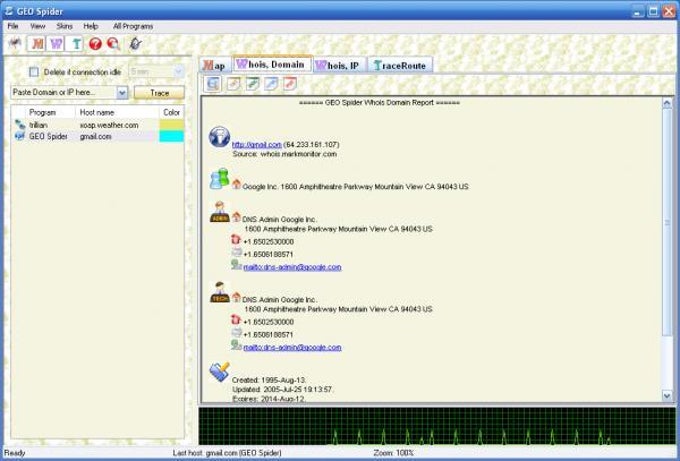
Task: Follow the http://gmail.com link
Action: [x=257, y=144]
